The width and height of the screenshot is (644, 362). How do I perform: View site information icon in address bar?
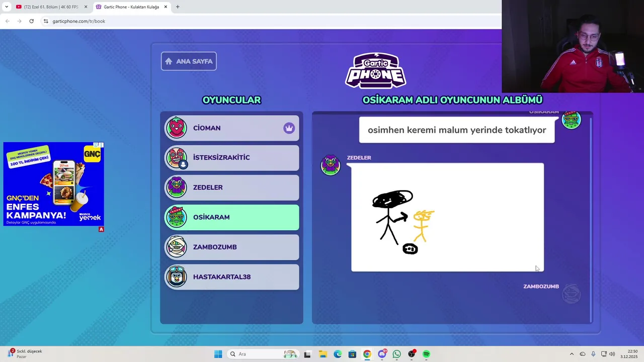point(46,21)
